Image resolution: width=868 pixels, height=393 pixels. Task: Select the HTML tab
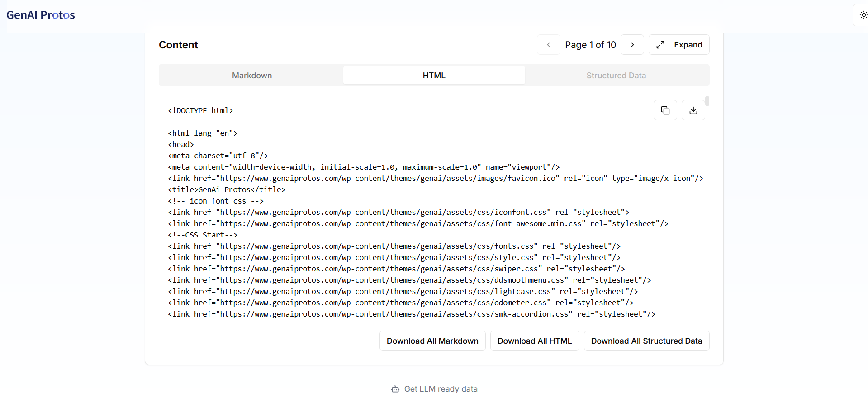click(x=434, y=76)
